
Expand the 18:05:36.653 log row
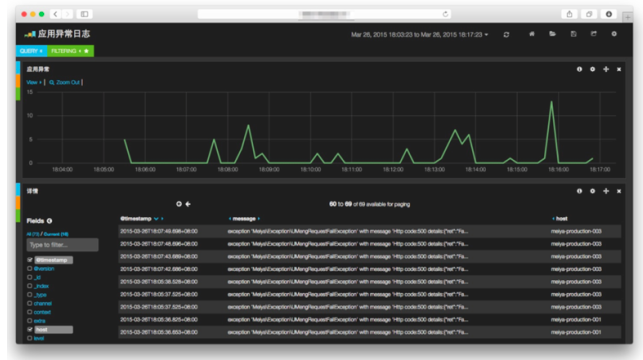(369, 332)
